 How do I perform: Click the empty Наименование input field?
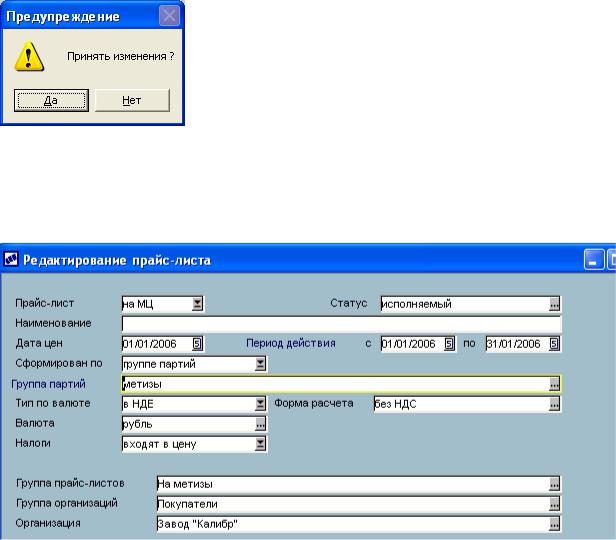341,324
